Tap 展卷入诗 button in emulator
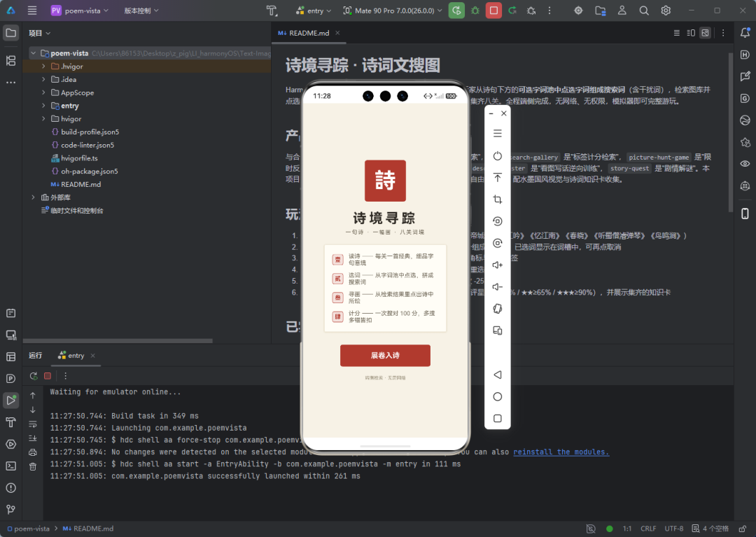The height and width of the screenshot is (537, 756). [385, 355]
